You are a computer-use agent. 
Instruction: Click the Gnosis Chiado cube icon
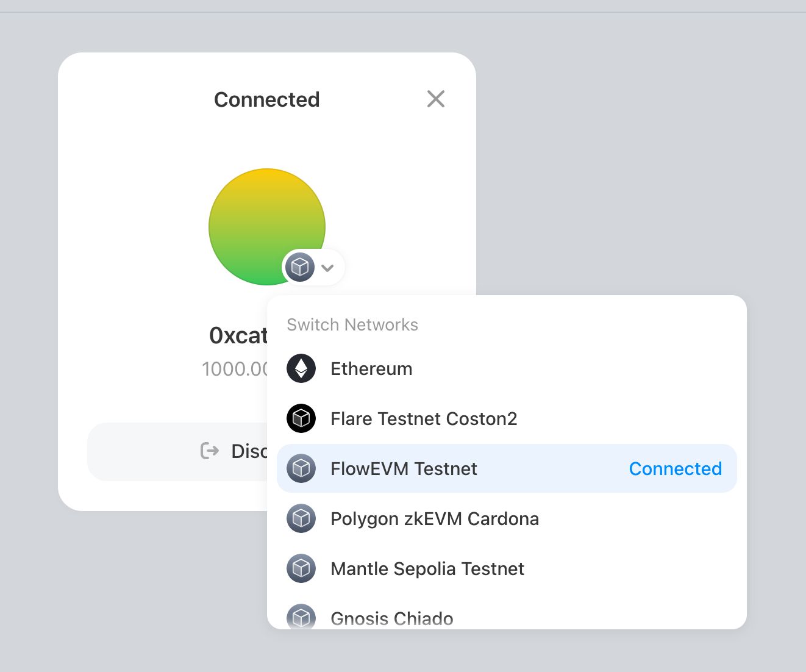tap(301, 617)
